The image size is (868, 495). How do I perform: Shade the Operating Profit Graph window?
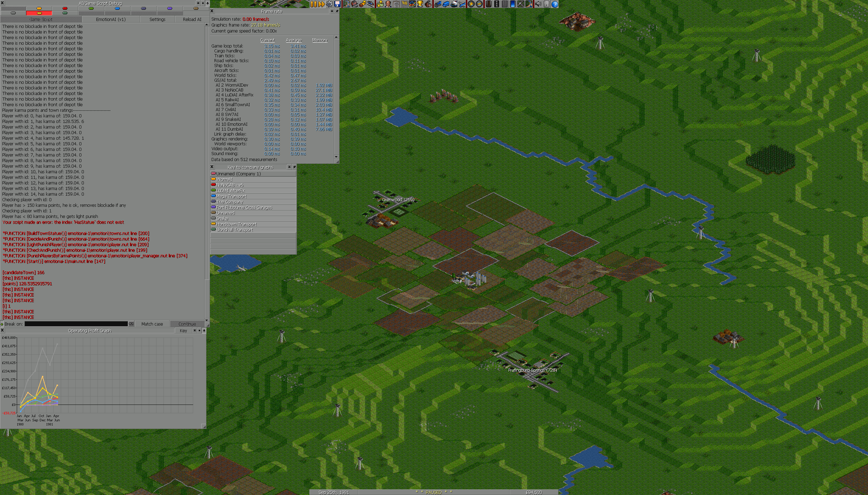coord(195,330)
